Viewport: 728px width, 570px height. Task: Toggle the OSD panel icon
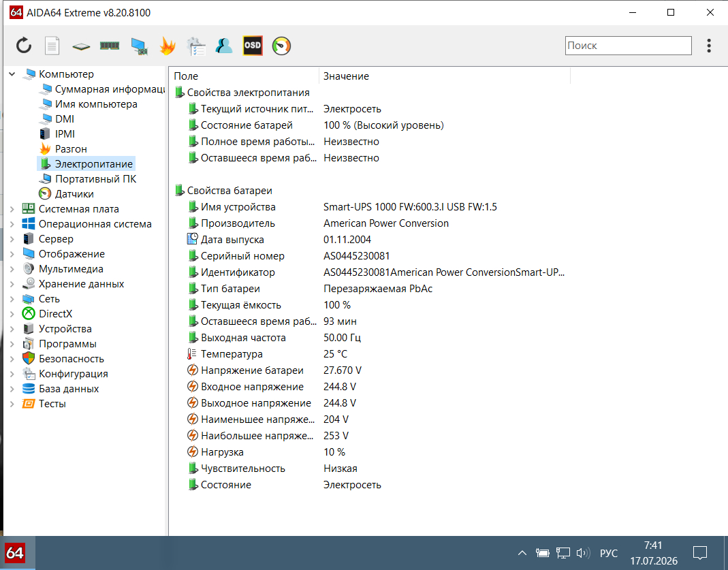(253, 46)
